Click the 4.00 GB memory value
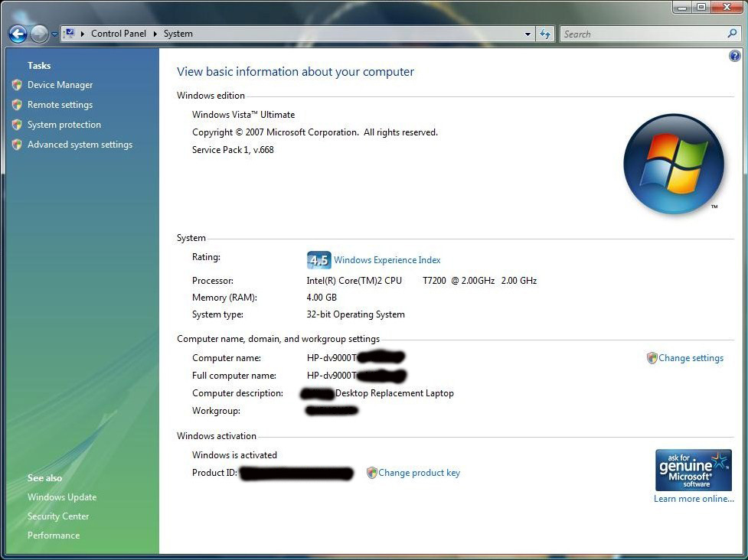 coord(322,298)
